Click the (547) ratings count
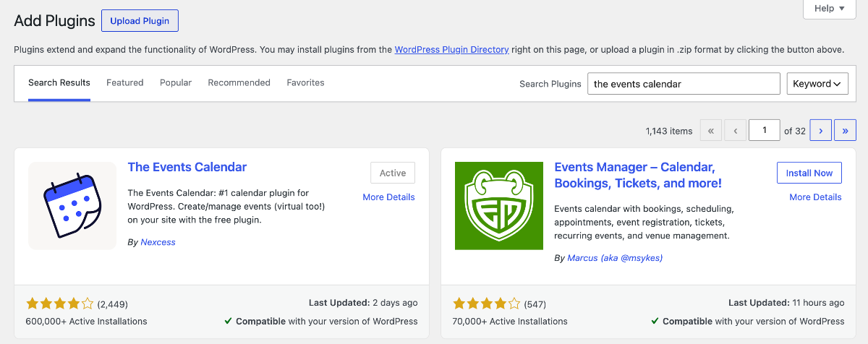The height and width of the screenshot is (344, 868). point(535,304)
